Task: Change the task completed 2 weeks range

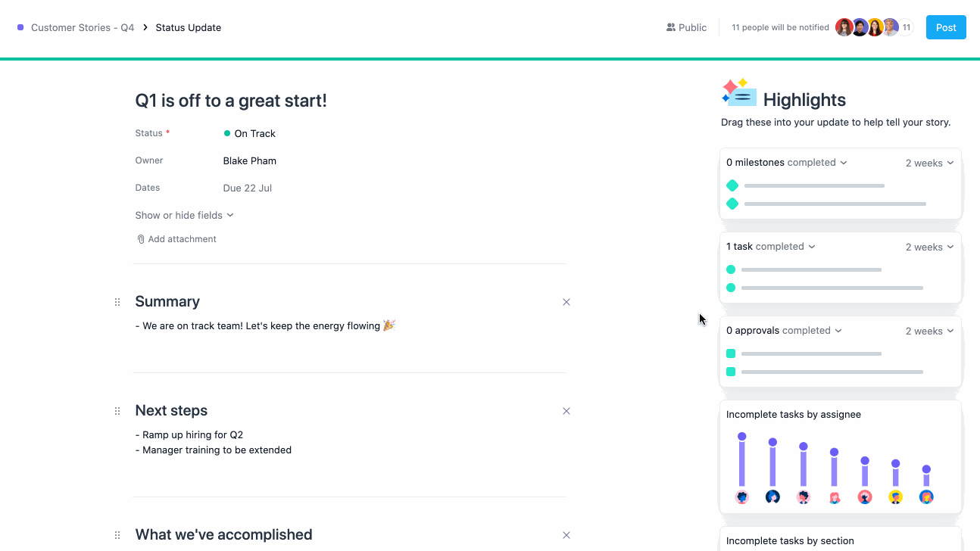Action: [x=929, y=247]
